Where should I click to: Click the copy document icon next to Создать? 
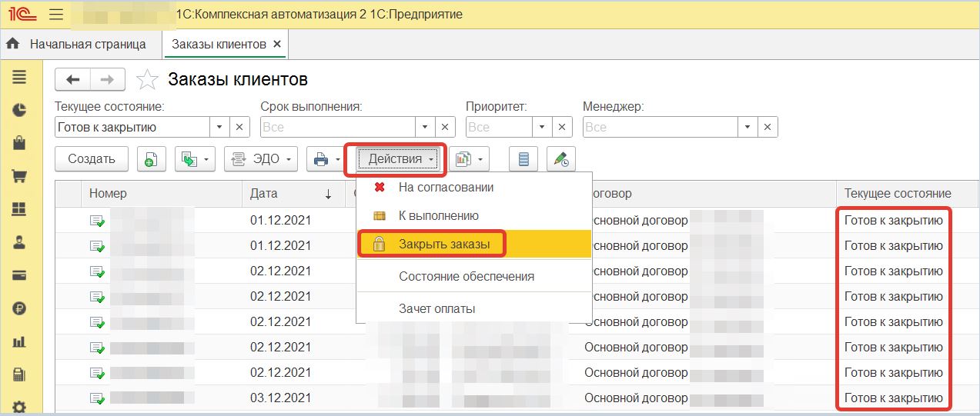pos(152,159)
